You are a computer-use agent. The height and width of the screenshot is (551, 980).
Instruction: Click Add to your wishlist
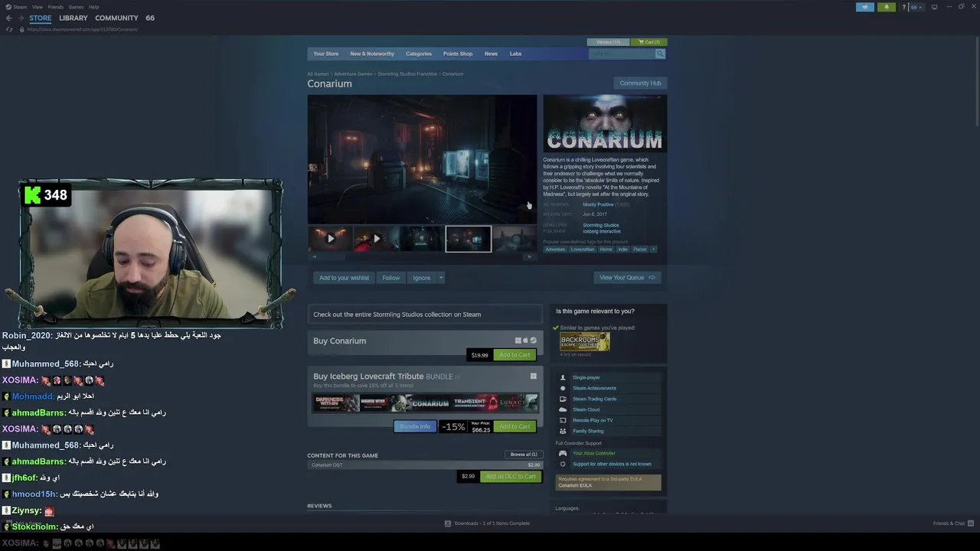tap(344, 278)
